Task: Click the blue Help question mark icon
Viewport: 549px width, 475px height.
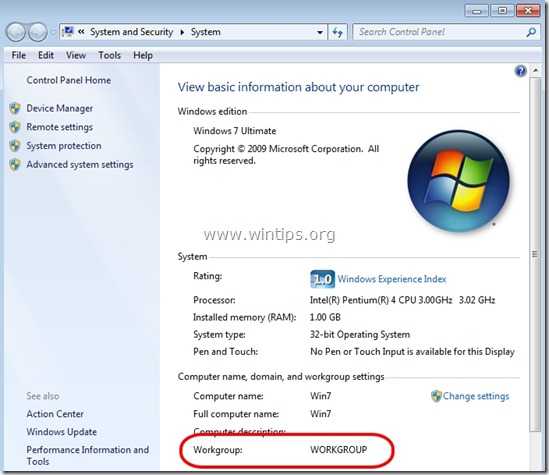Action: tap(521, 71)
